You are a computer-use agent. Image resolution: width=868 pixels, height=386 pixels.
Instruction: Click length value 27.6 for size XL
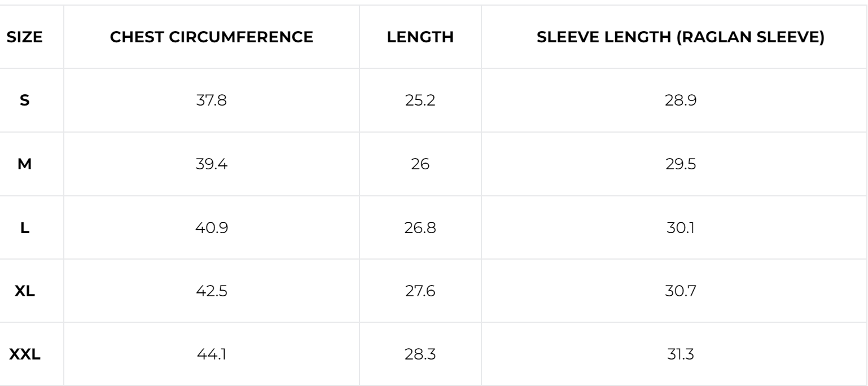point(420,292)
